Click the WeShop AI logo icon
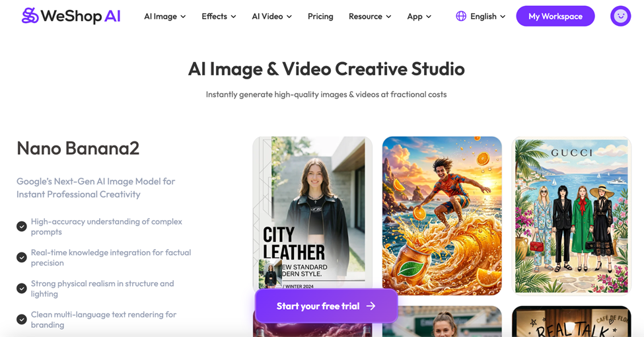This screenshot has height=337, width=644. pyautogui.click(x=30, y=16)
